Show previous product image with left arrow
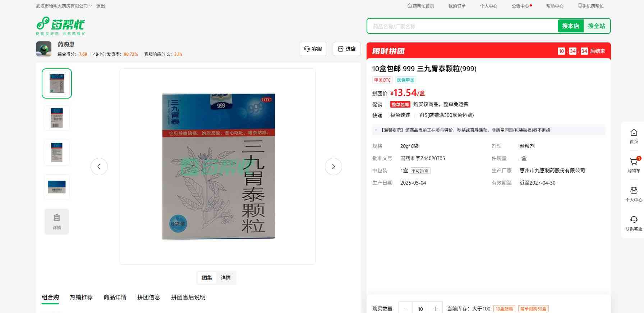 pos(99,167)
